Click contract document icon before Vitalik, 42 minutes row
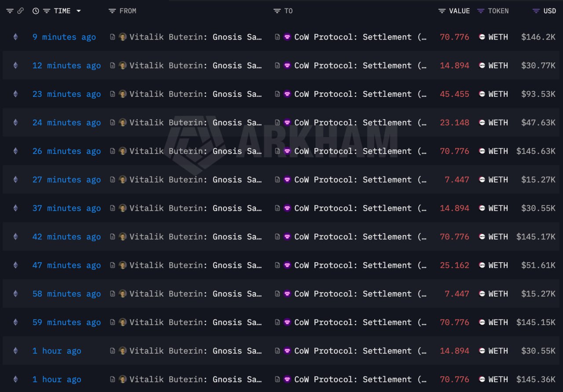Viewport: 563px width, 392px height. [x=113, y=237]
